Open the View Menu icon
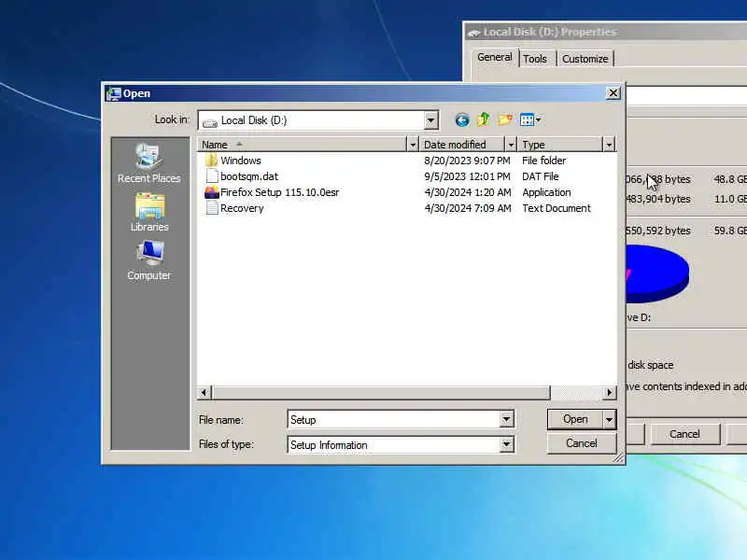The height and width of the screenshot is (560, 747). pos(530,120)
